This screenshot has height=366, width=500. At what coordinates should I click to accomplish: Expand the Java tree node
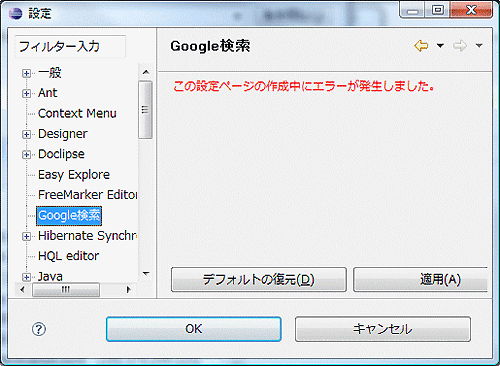(26, 277)
